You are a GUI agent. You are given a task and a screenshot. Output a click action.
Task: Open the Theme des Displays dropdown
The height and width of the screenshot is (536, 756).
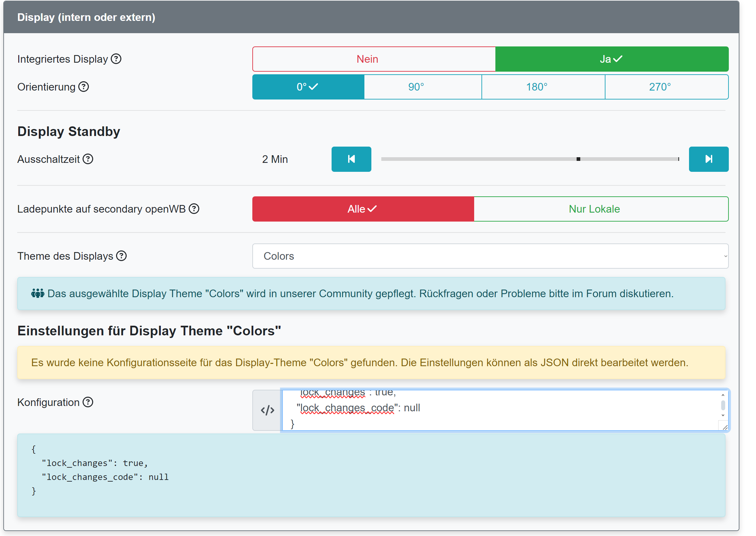click(x=490, y=256)
